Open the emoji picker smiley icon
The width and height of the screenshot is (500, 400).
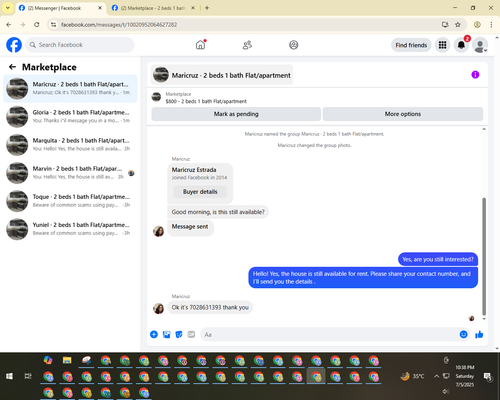tap(463, 334)
